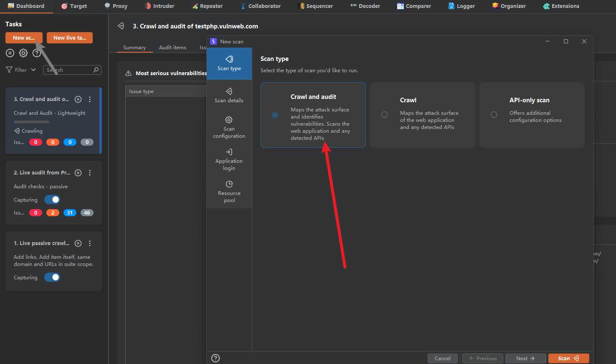Click the red 0 high-severity badge of task 3
The height and width of the screenshot is (364, 616).
point(35,142)
